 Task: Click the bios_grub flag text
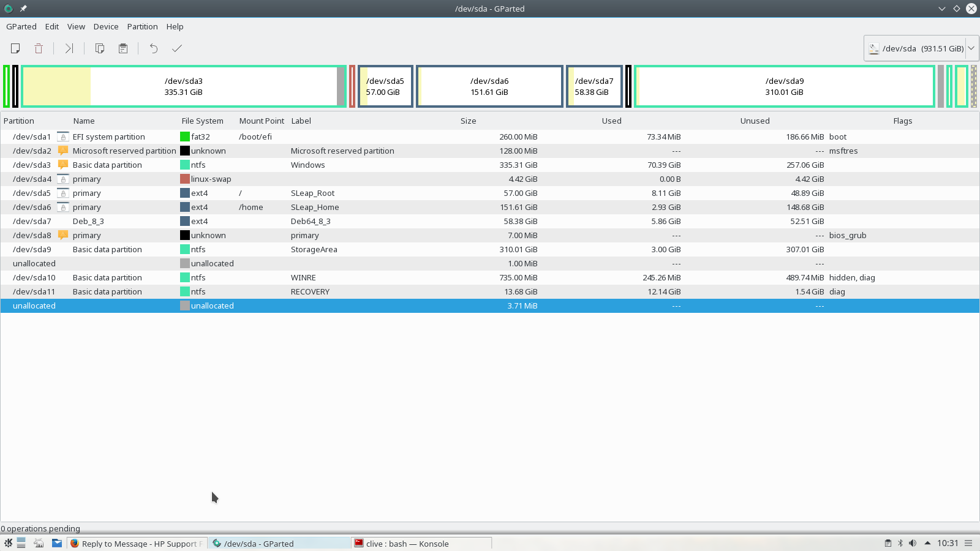click(x=848, y=235)
